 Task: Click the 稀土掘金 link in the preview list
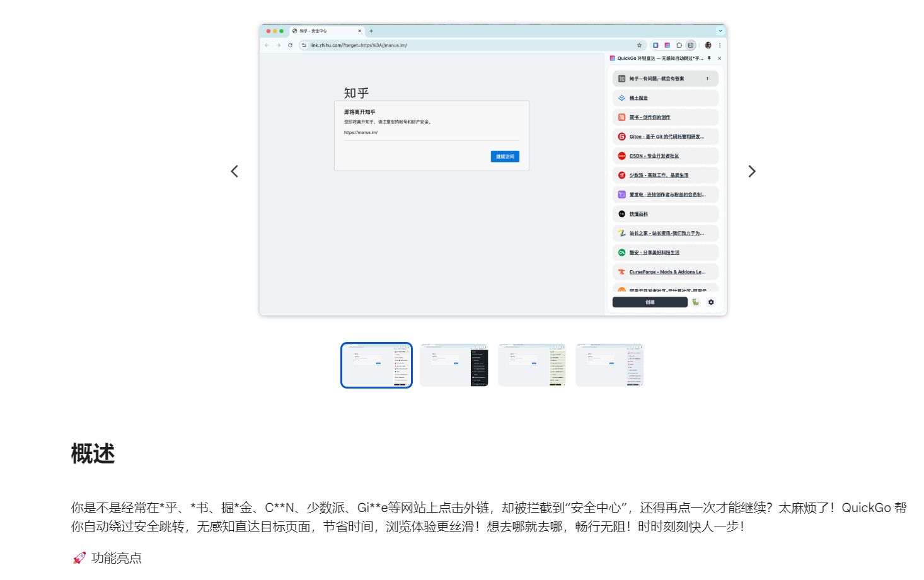pos(638,98)
